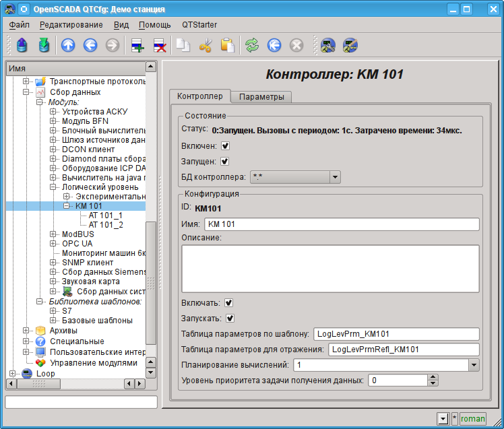Switch to the Параметры tab

[x=261, y=97]
